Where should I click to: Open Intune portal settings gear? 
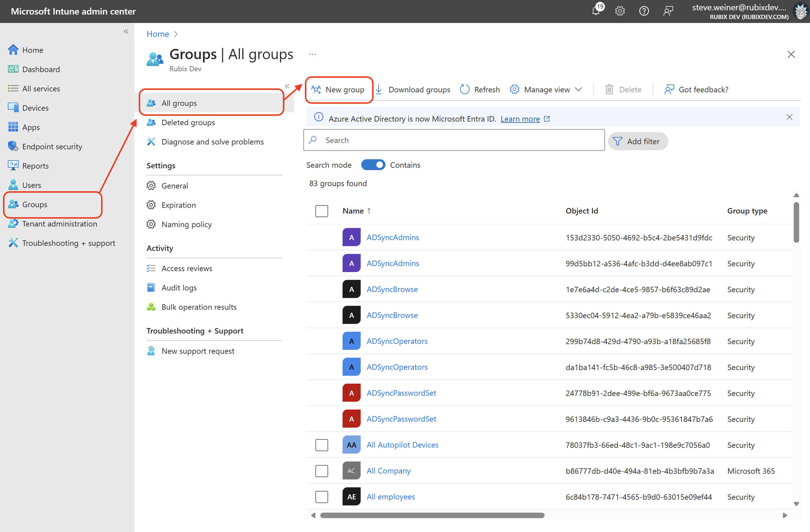point(620,11)
